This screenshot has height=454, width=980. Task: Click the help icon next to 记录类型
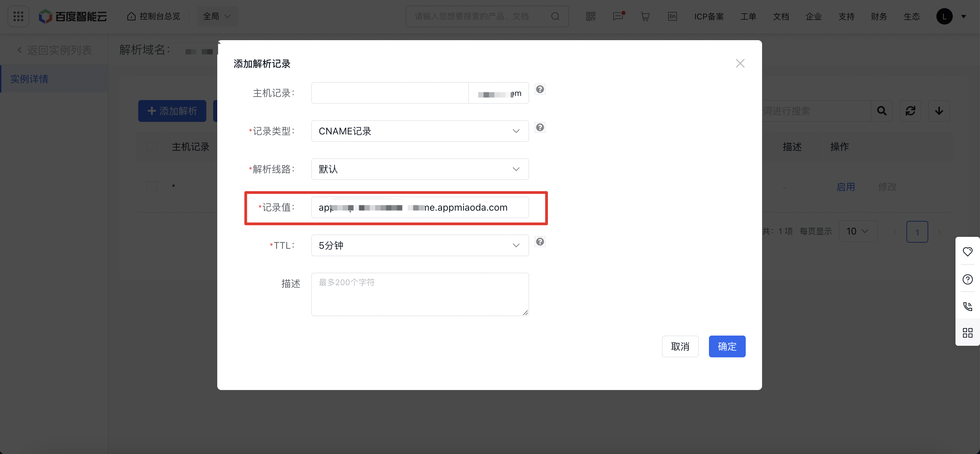pos(539,127)
